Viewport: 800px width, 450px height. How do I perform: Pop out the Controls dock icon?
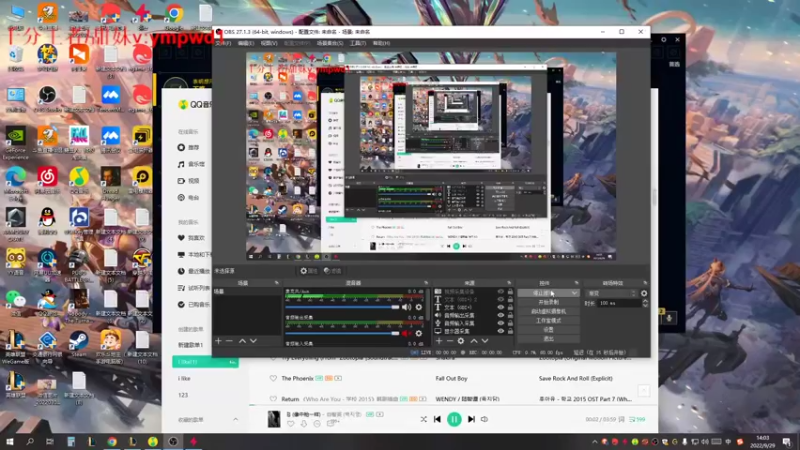tap(577, 283)
